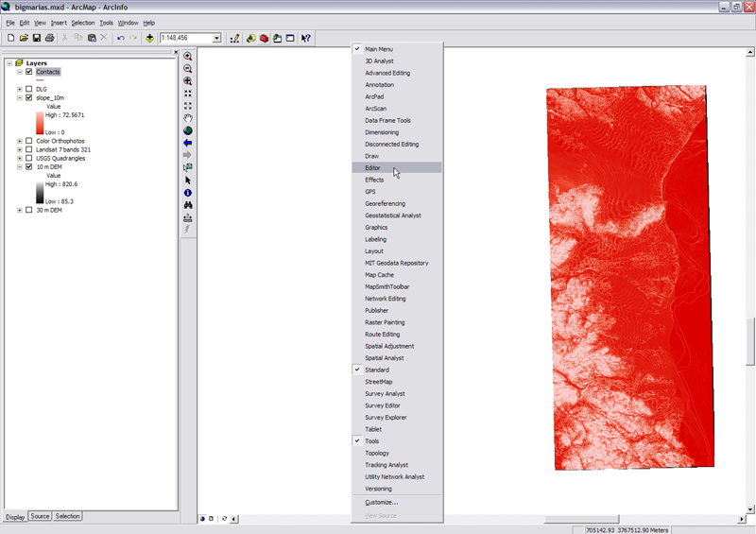Click the Paste icon
The width and height of the screenshot is (756, 534).
pos(92,38)
